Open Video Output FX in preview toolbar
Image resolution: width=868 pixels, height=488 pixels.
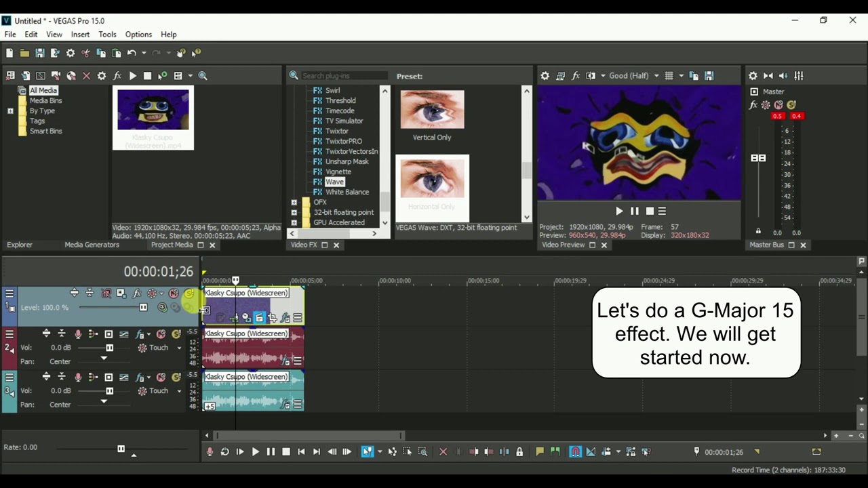(576, 76)
